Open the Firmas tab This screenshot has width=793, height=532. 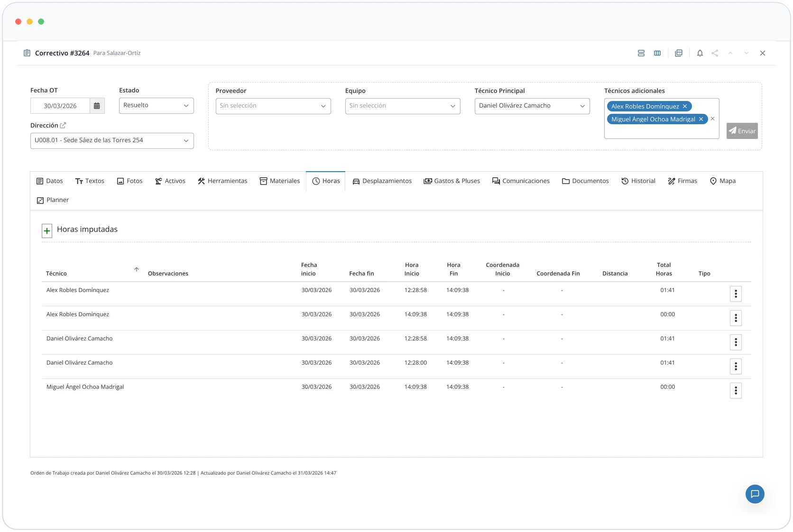(682, 181)
